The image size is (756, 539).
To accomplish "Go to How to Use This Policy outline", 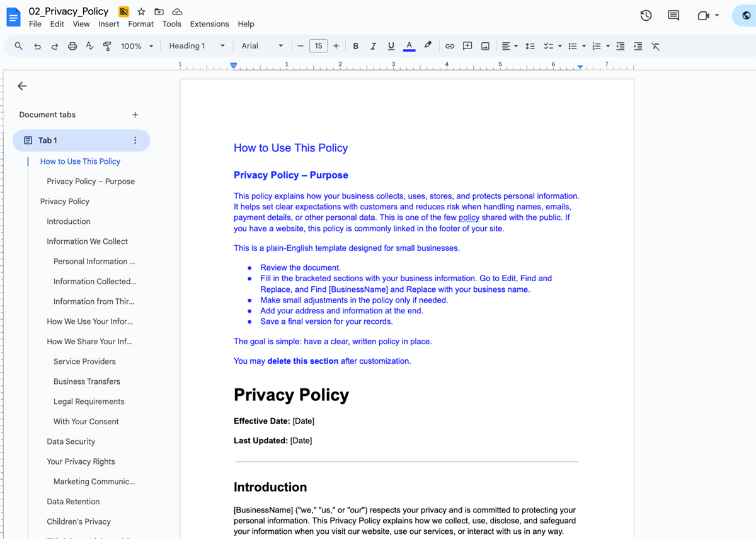I will coord(80,161).
